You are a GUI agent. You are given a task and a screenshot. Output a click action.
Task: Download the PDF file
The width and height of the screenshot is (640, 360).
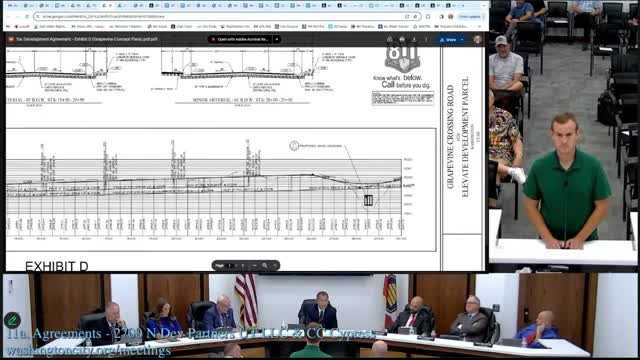click(x=414, y=40)
